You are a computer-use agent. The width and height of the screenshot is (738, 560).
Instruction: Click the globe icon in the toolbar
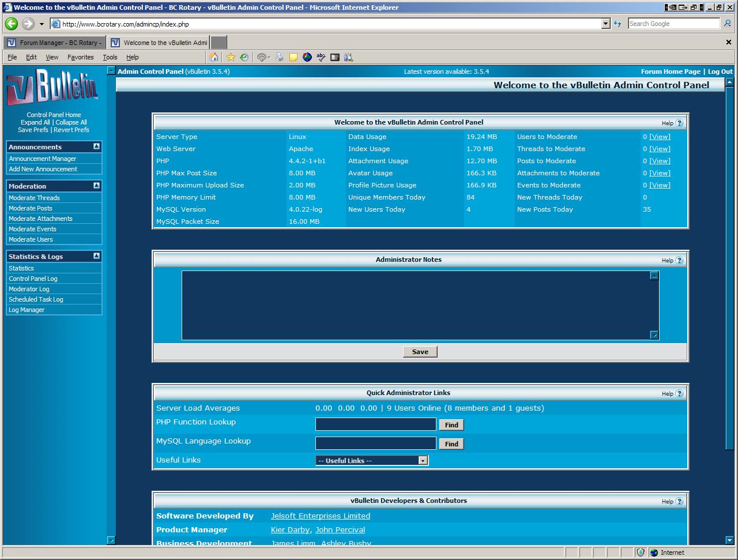click(x=307, y=57)
